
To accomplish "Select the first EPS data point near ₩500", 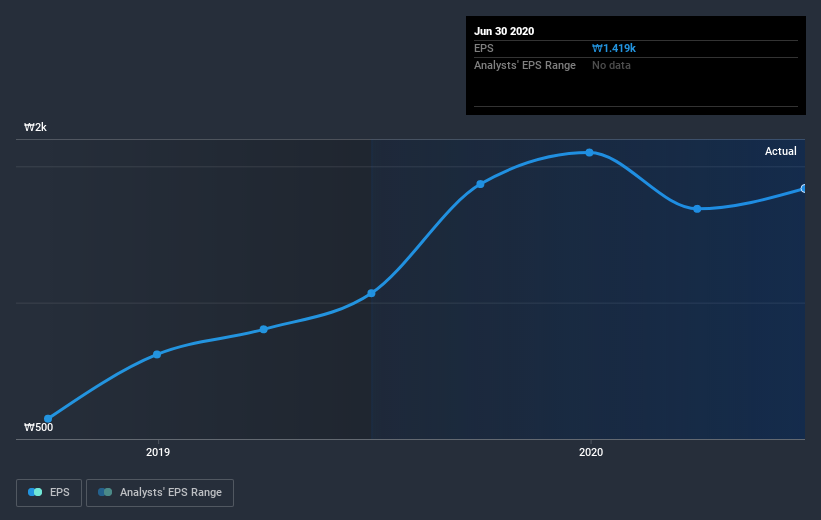I will [48, 419].
